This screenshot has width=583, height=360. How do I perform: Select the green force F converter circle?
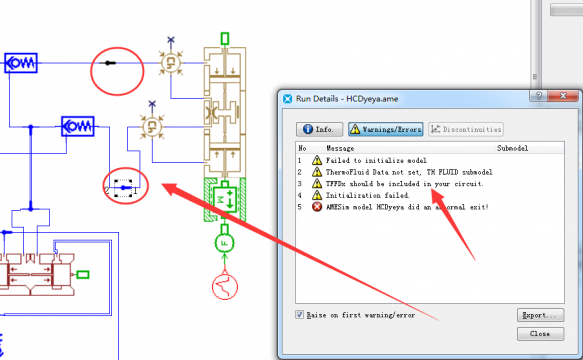pyautogui.click(x=224, y=243)
